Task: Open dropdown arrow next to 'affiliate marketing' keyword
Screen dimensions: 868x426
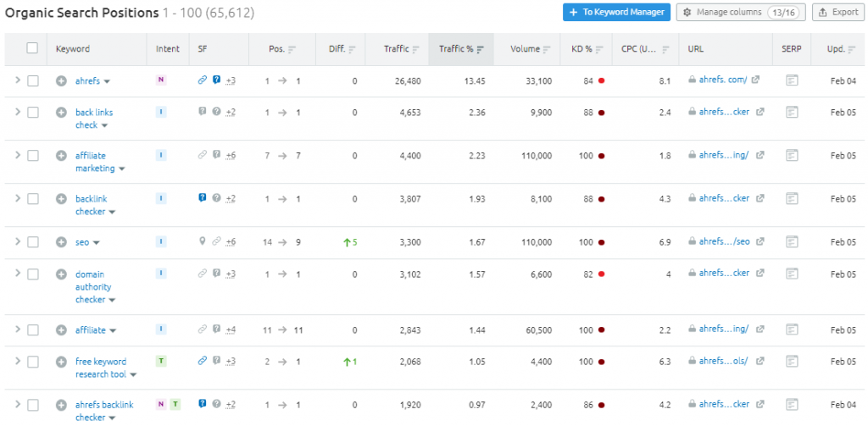Action: click(122, 169)
